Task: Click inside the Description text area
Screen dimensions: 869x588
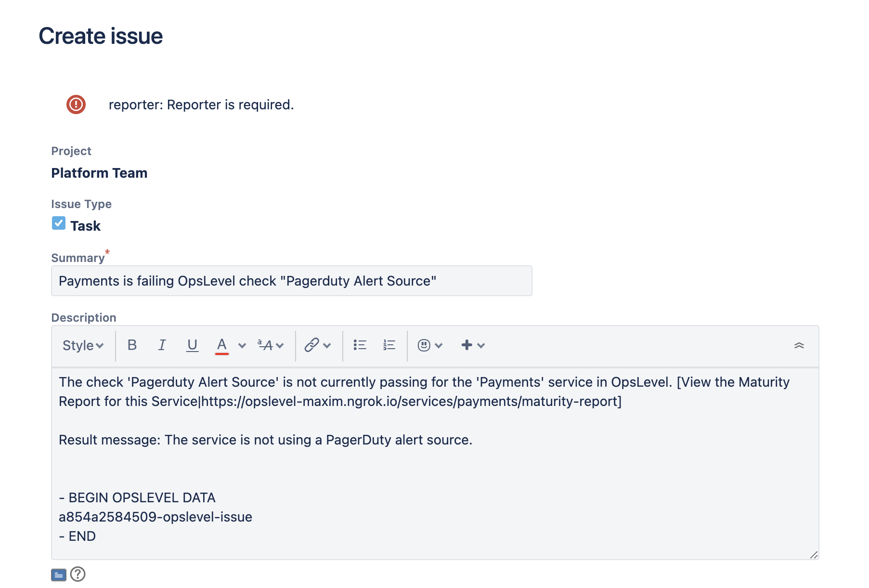Action: click(435, 463)
